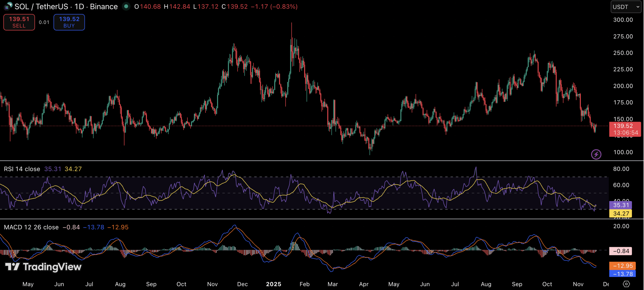This screenshot has width=644, height=290.
Task: Open chart settings gear on time axis
Action: click(x=626, y=284)
